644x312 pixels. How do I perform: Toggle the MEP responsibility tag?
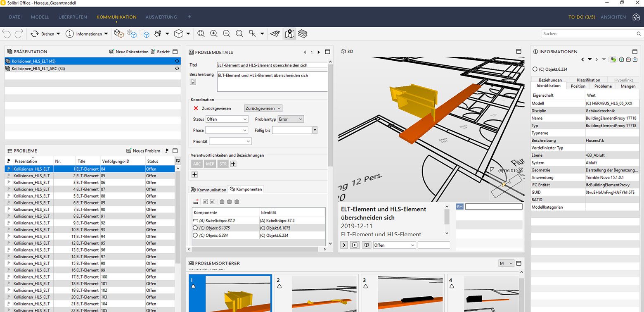tap(210, 164)
